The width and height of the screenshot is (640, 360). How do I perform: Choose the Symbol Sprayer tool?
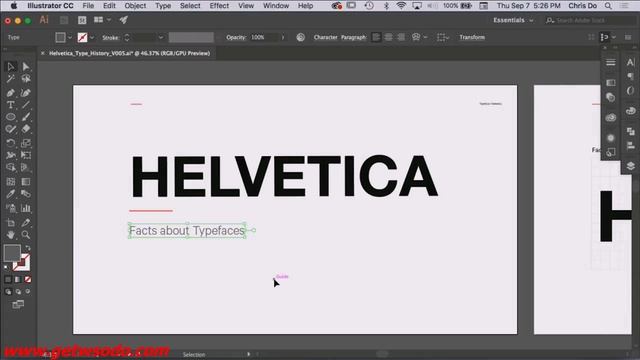pyautogui.click(x=11, y=208)
